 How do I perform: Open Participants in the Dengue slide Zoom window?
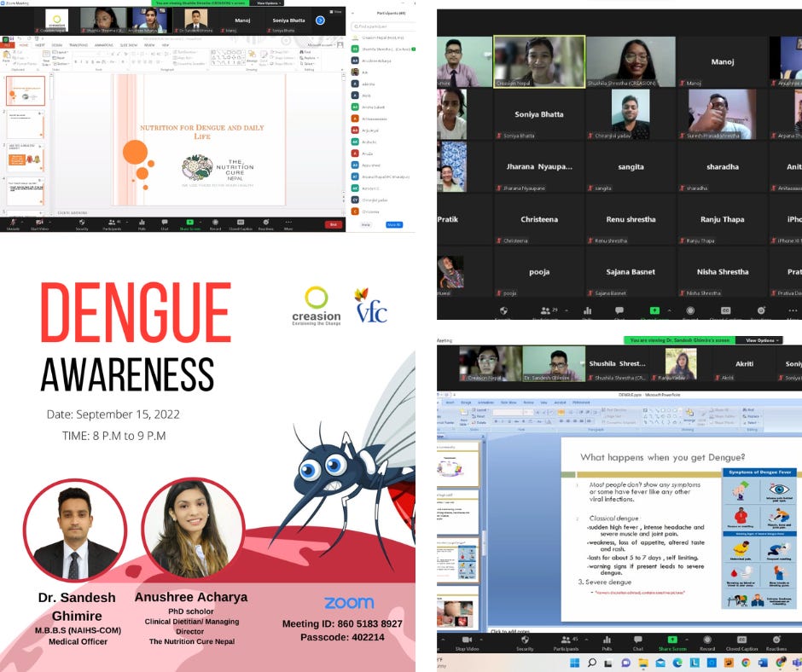tap(566, 643)
